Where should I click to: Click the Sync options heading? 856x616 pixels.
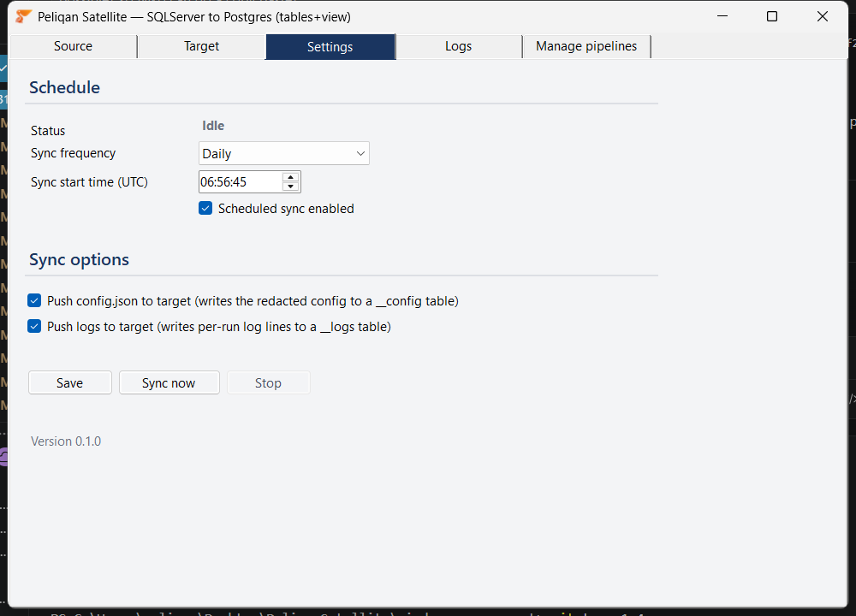[x=79, y=259]
